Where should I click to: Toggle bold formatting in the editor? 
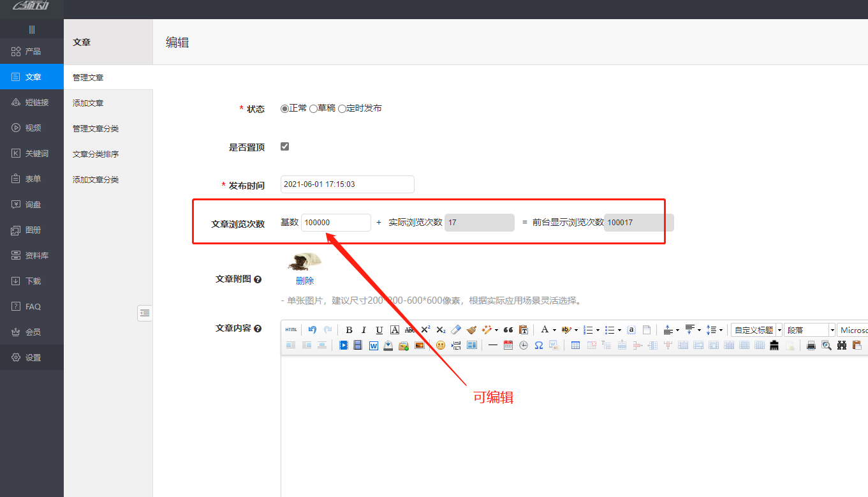[x=349, y=330]
